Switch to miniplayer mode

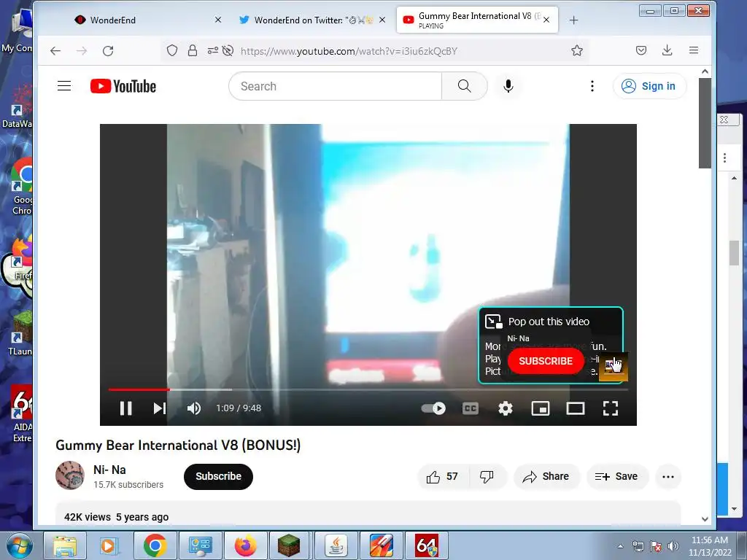(541, 408)
